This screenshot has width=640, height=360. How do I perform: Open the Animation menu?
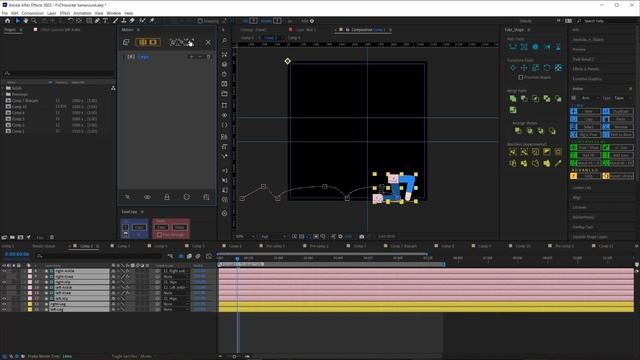click(82, 13)
